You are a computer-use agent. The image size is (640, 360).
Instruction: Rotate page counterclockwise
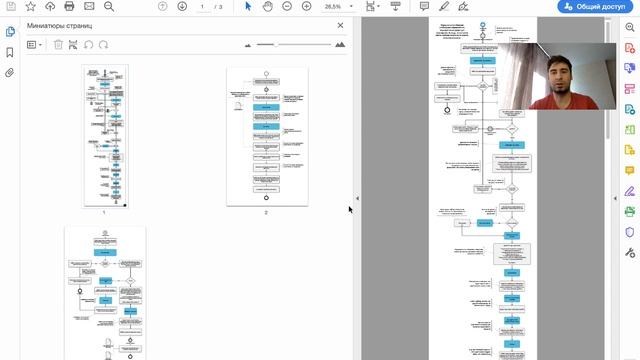(88, 44)
